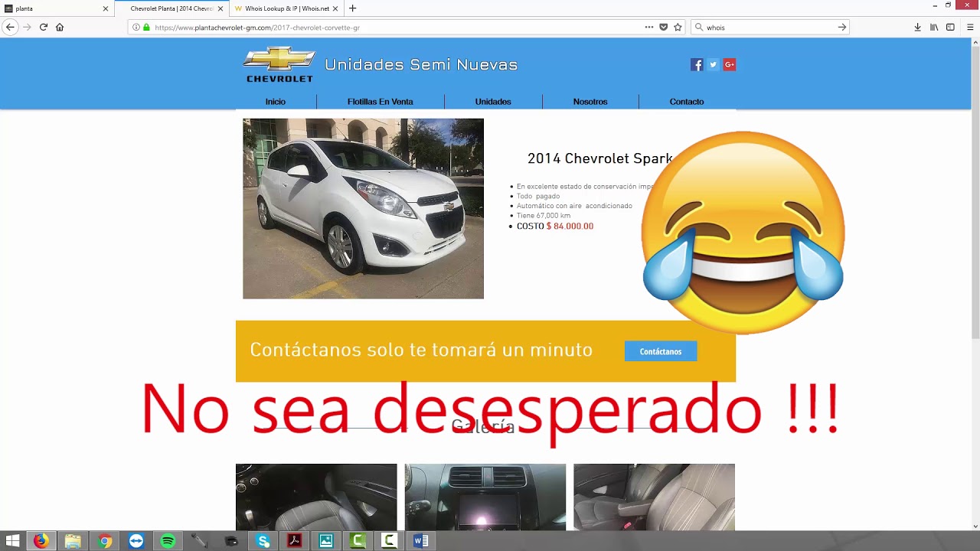The height and width of the screenshot is (551, 980).
Task: Open the Unidades menu item
Action: pos(493,102)
